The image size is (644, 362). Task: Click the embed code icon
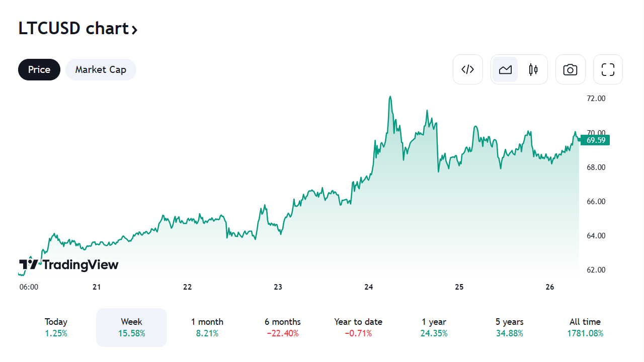click(x=468, y=69)
